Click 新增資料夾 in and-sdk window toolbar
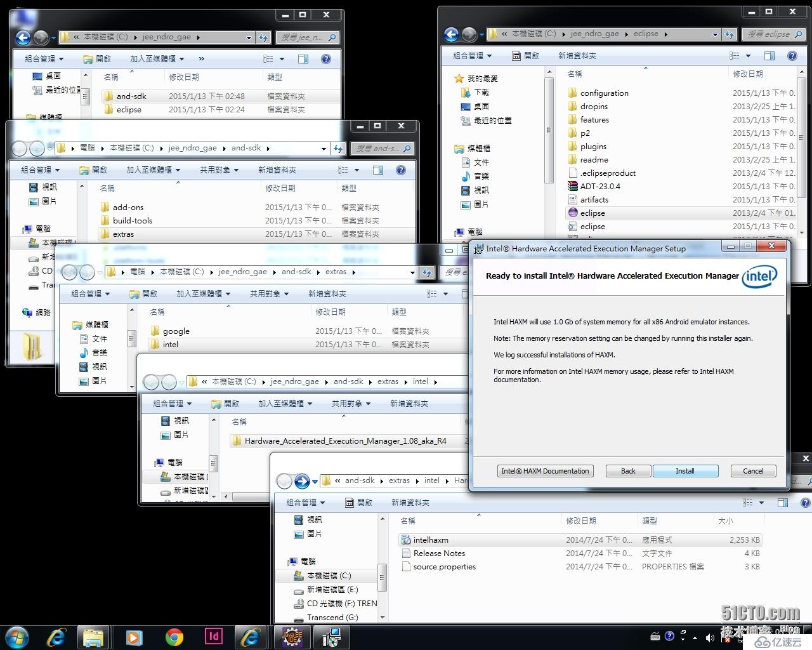The height and width of the screenshot is (650, 812). (277, 170)
